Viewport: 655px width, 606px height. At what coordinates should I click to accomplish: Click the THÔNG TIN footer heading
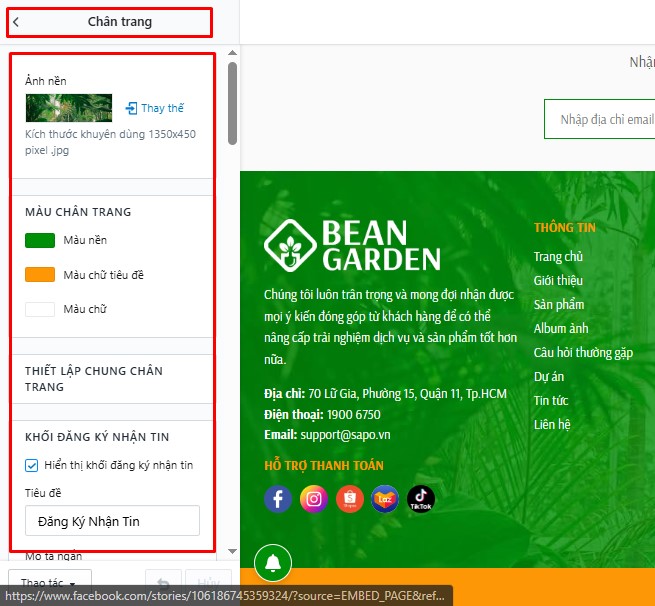565,228
